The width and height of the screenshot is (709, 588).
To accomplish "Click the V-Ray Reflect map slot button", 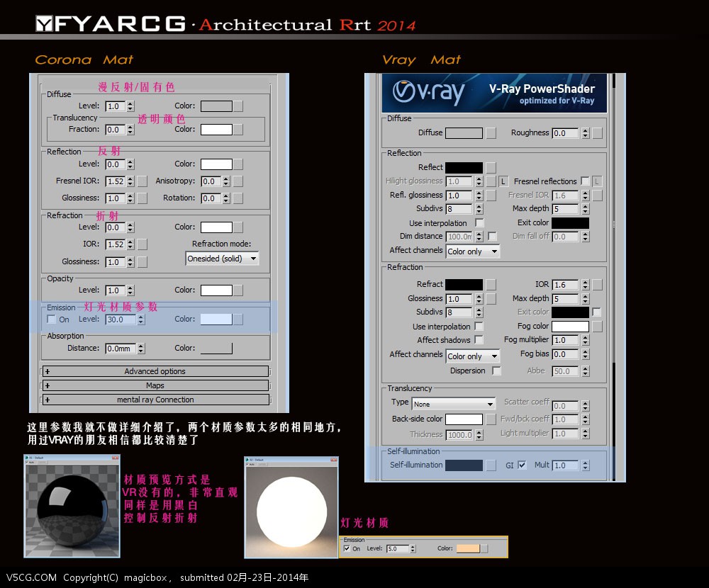I will coord(491,168).
